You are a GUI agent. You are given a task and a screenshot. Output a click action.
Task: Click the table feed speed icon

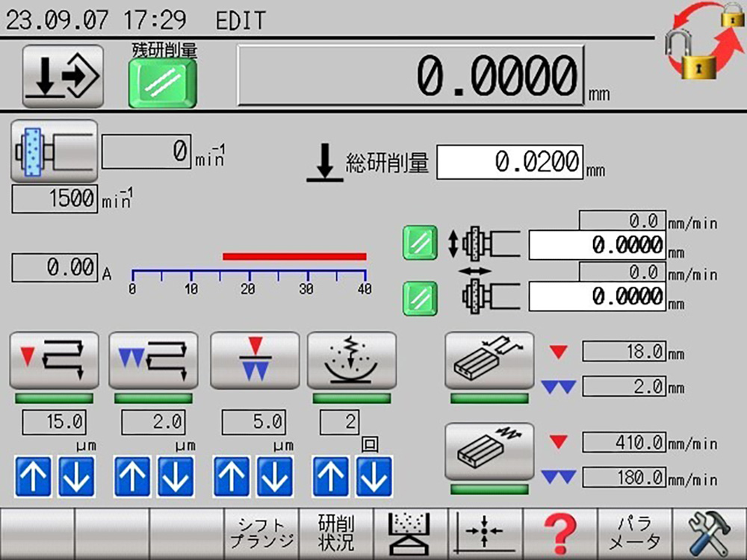coord(489,452)
